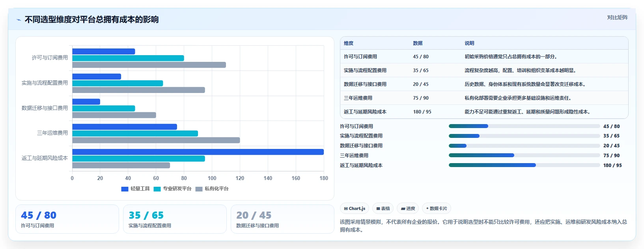Click the 对比矩阵 label in header
The height and width of the screenshot is (249, 644).
click(x=617, y=17)
